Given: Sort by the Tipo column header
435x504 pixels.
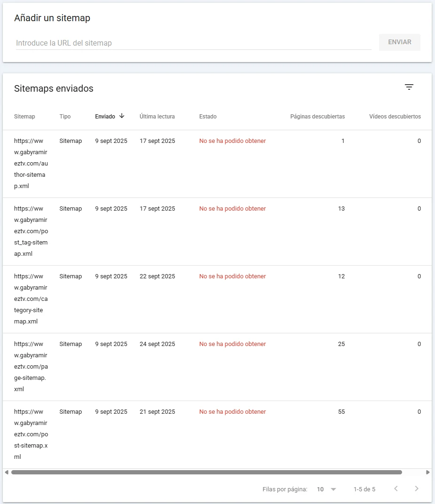Looking at the screenshot, I should point(65,116).
